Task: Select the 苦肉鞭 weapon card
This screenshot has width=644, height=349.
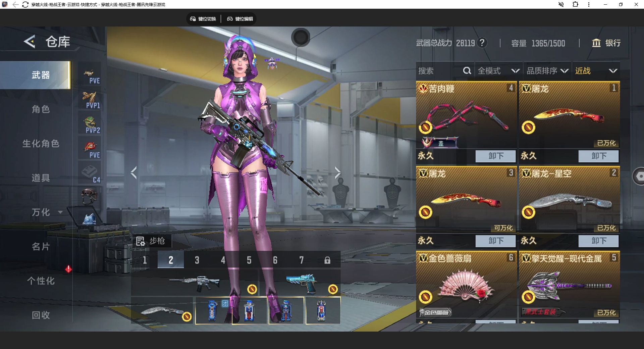Action: coord(466,115)
